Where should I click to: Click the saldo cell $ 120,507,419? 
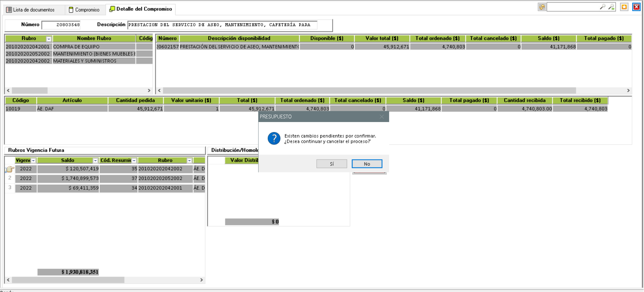68,169
